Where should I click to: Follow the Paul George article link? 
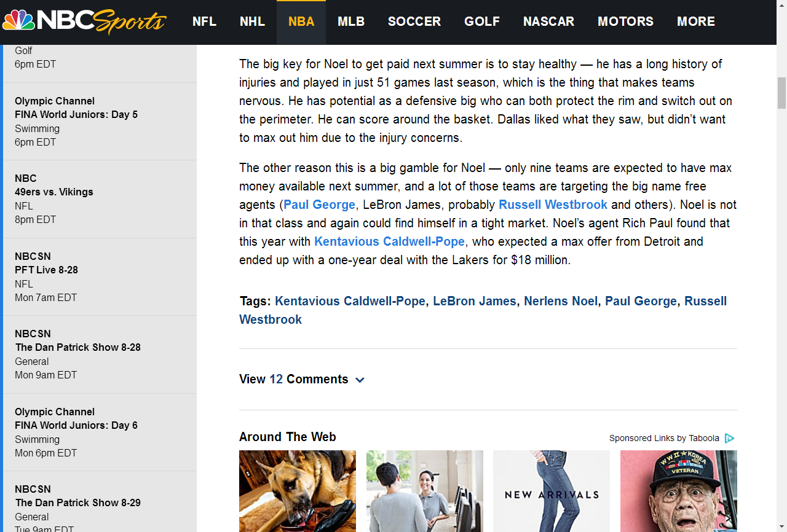tap(319, 205)
